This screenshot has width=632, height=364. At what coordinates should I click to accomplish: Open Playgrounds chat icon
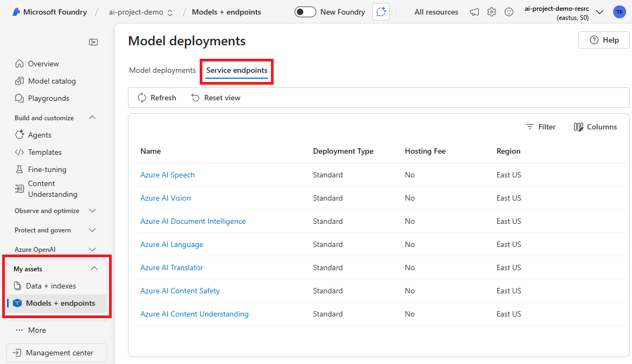tap(19, 98)
